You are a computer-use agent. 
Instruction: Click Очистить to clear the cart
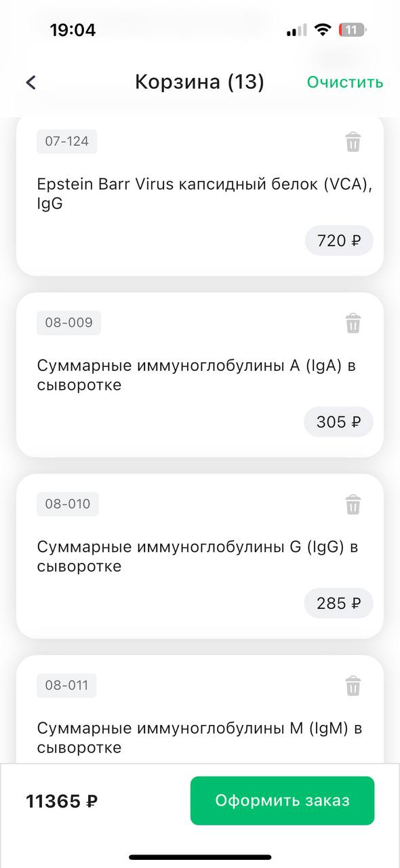(345, 83)
